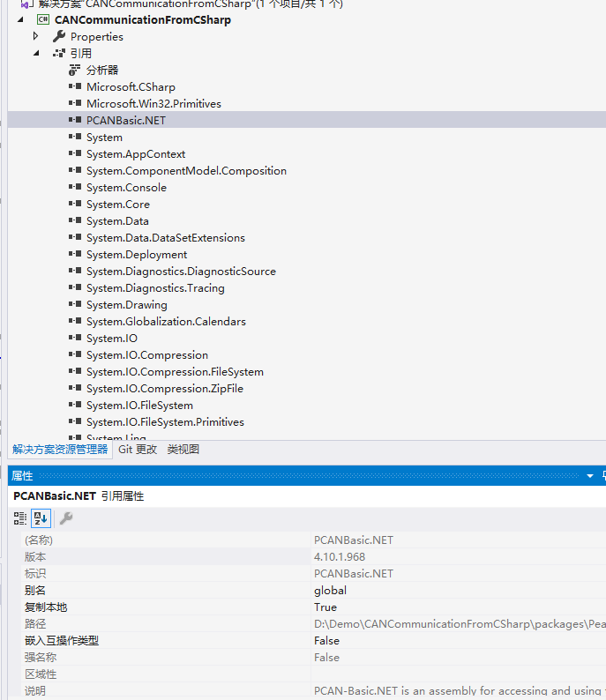Select the 分析器 tree item
Viewport: 606px width, 700px height.
coord(102,71)
